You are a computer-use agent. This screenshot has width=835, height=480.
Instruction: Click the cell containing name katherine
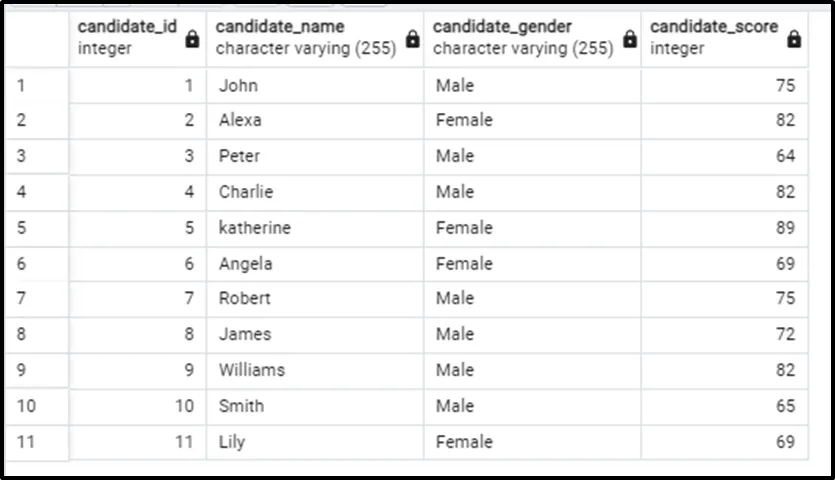point(314,228)
